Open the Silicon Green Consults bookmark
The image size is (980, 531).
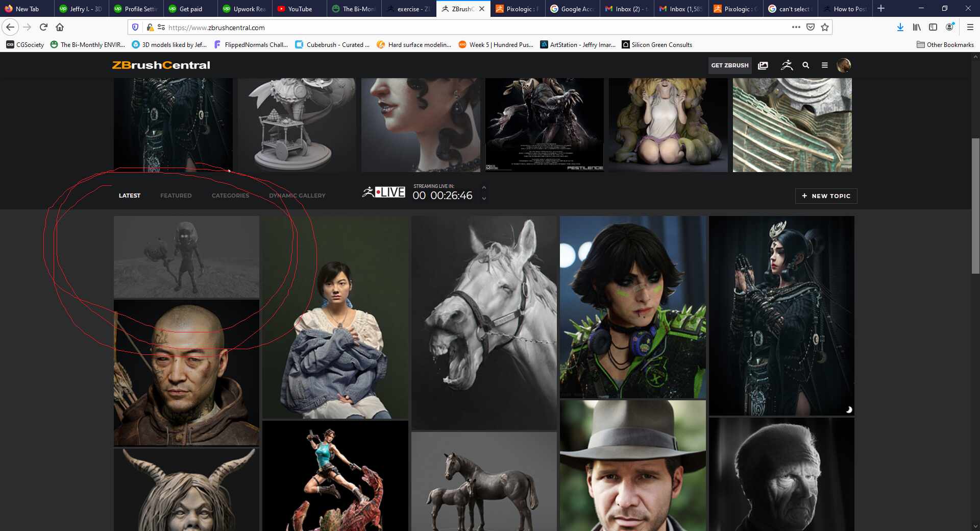(657, 45)
